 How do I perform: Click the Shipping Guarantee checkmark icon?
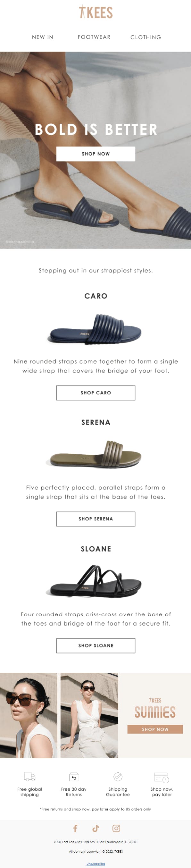click(x=118, y=776)
